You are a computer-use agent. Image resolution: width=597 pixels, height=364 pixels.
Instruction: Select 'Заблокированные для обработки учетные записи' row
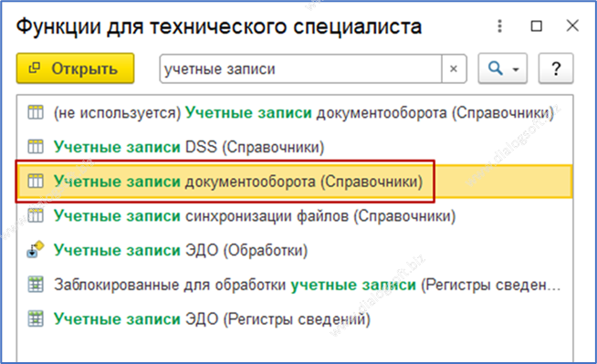pos(295,285)
